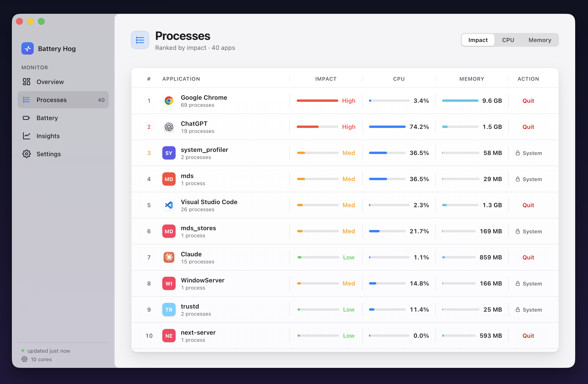Image resolution: width=588 pixels, height=384 pixels.
Task: Click '69 processes' under Google Chrome
Action: click(x=197, y=105)
